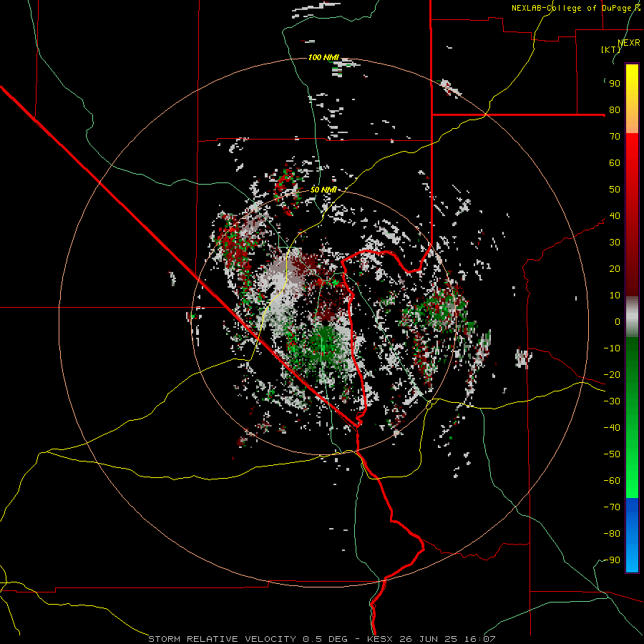Click the -70 value on velocity scale
The image size is (644, 644).
pos(612,507)
